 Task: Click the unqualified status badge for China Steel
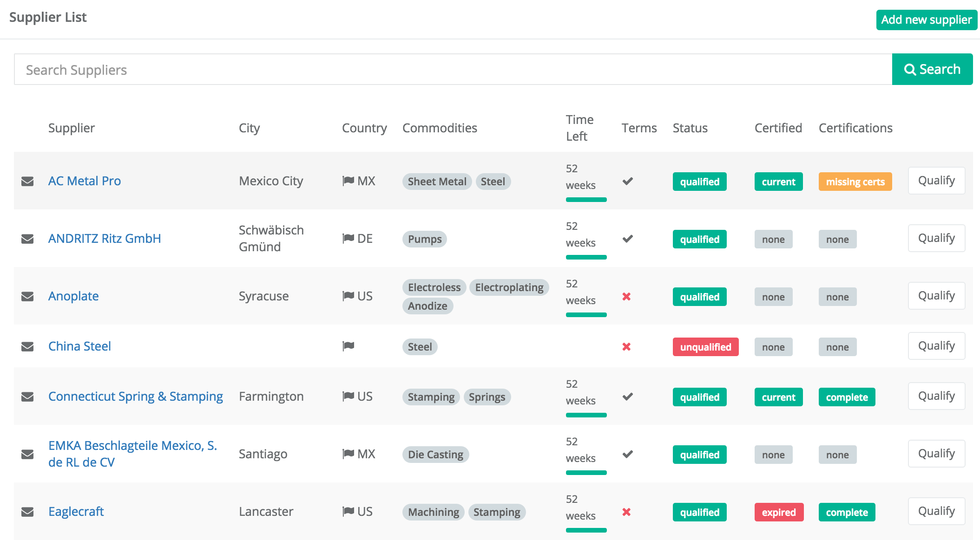705,347
